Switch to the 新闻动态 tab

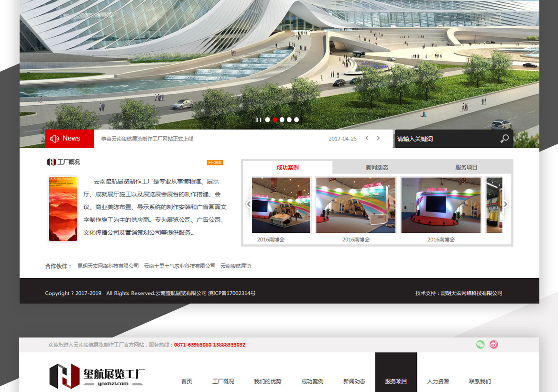[x=377, y=167]
